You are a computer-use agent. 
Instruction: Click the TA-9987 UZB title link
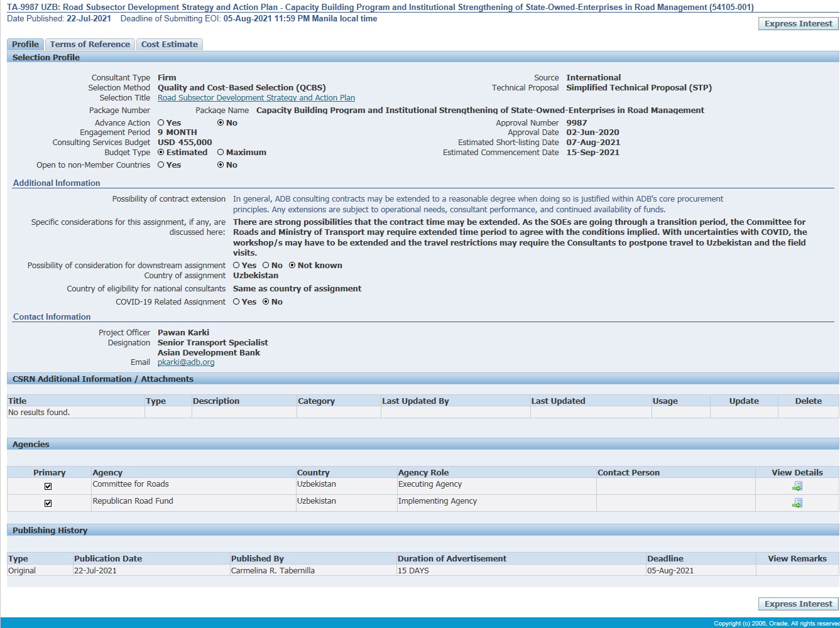[380, 8]
